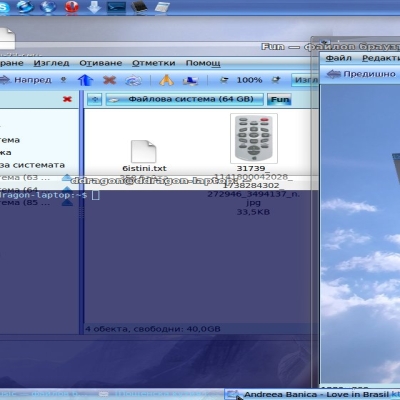This screenshot has width=400, height=400.
Task: Zoom out using the icon left of 100%
Action: tap(225, 80)
